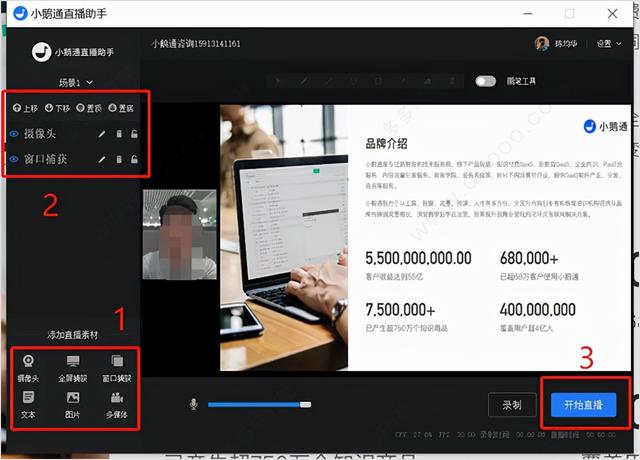Close the 小鹅通直播助手 window
The width and height of the screenshot is (640, 460).
click(612, 13)
